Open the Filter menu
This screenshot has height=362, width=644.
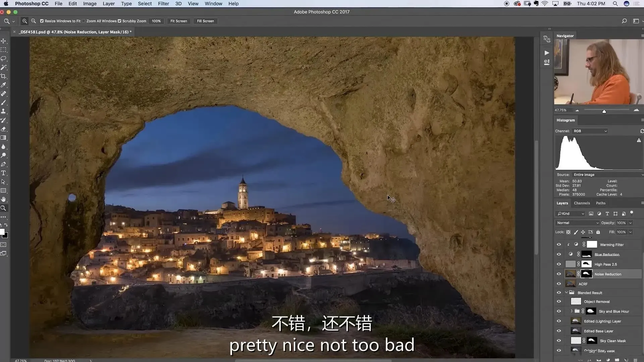click(163, 4)
